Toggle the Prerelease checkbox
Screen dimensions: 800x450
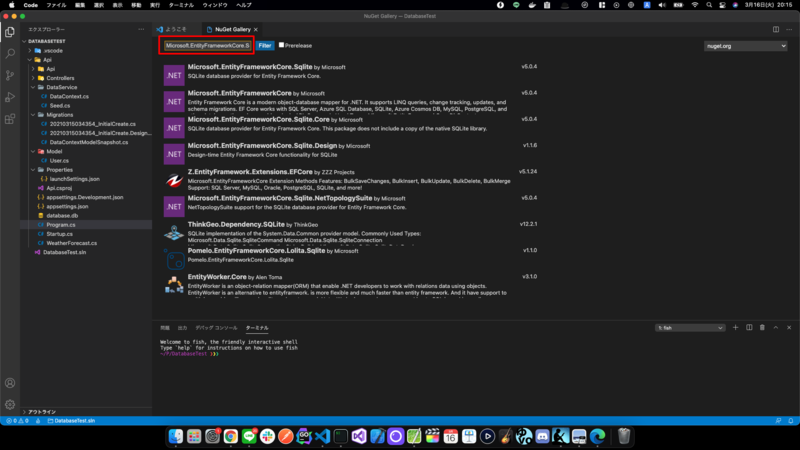(x=281, y=45)
